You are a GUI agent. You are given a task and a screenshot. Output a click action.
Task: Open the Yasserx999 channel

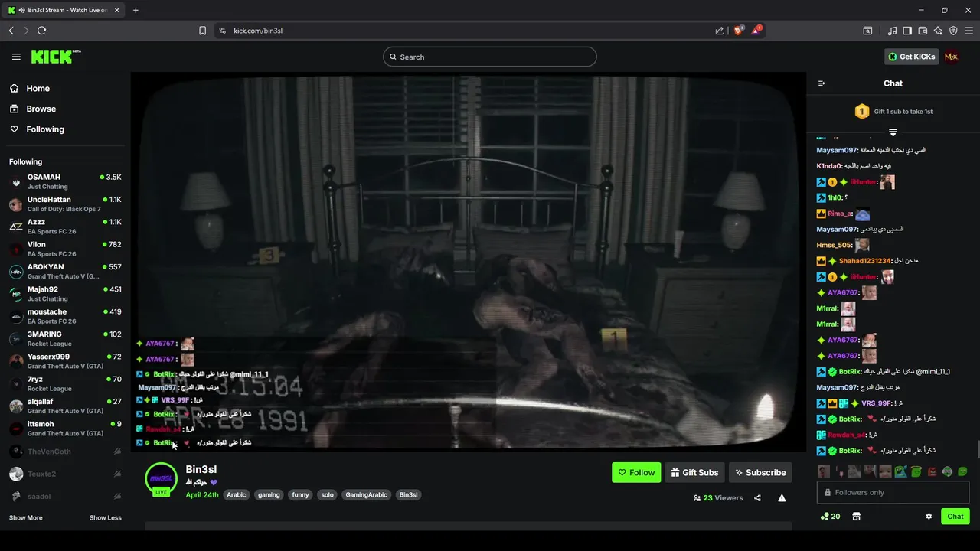coord(65,361)
